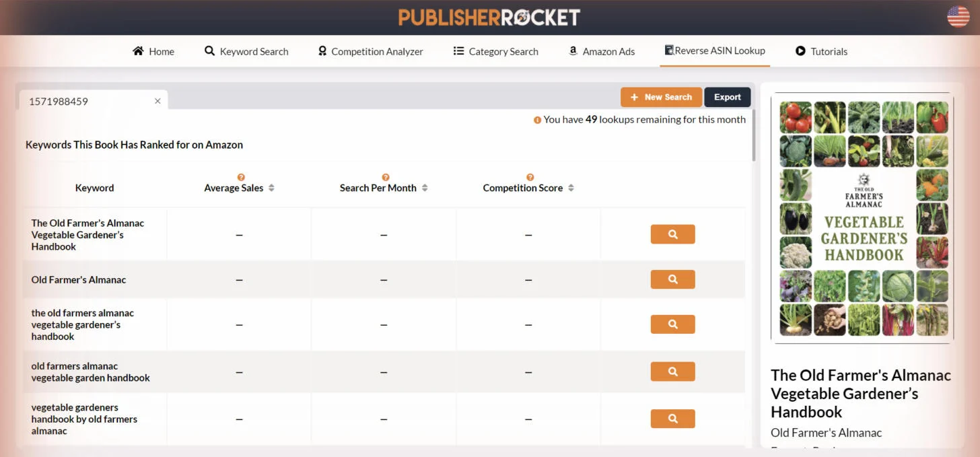
Task: Open the Keyword Search tab
Action: 246,51
